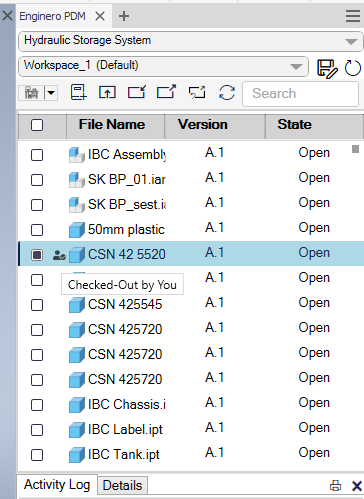The height and width of the screenshot is (499, 364).
Task: Click the small box with outgoing arrow icon
Action: pos(137,92)
